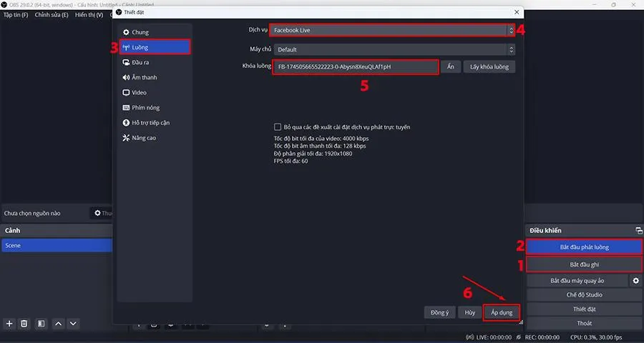Open Hiển thị (V) menu
This screenshot has height=343, width=644.
89,15
